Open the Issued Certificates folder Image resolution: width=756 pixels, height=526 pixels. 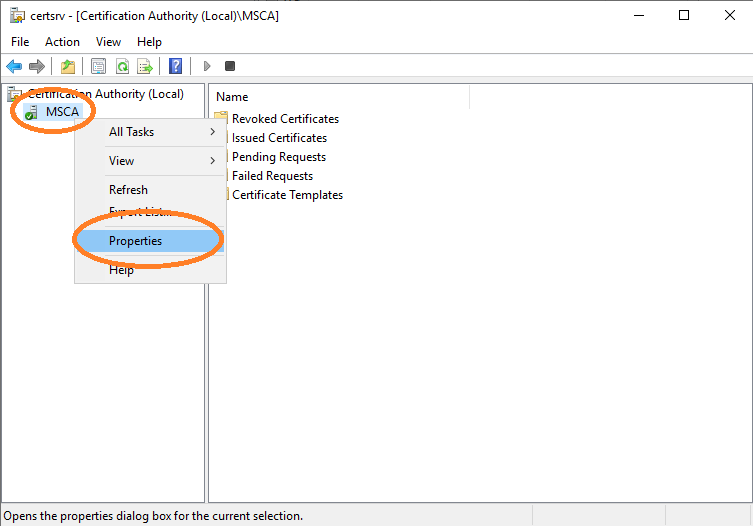pyautogui.click(x=279, y=138)
